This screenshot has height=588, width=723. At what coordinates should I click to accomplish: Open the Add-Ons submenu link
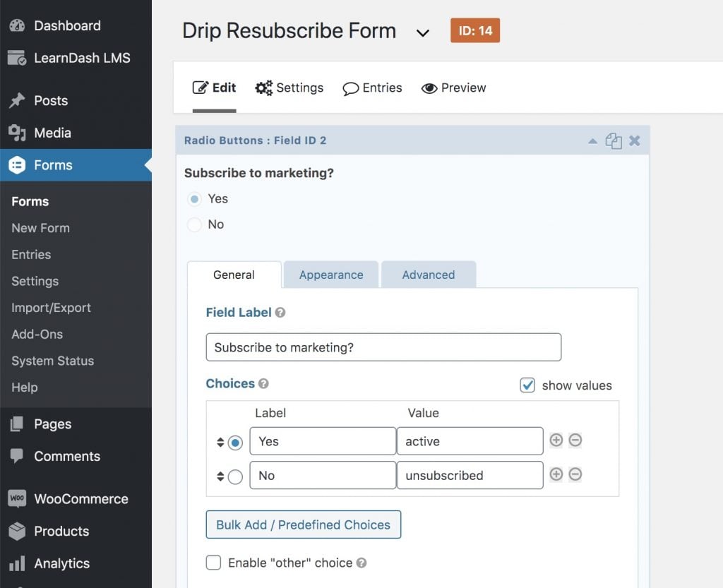pyautogui.click(x=37, y=334)
